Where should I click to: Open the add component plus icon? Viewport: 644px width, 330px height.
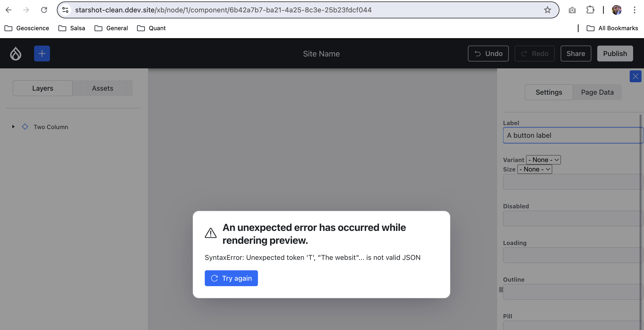coord(42,53)
